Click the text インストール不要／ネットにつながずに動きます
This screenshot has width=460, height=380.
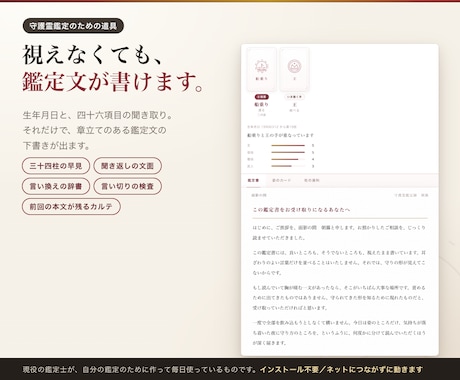(341, 369)
